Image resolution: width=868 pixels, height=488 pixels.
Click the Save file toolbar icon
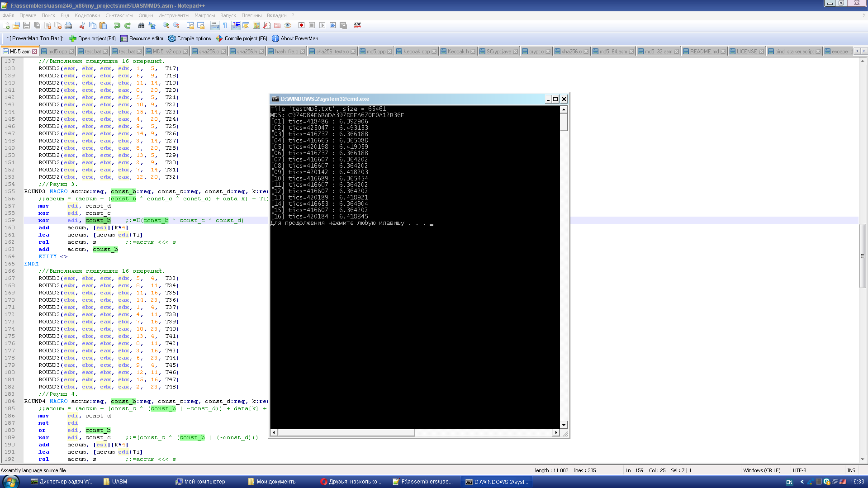[27, 25]
